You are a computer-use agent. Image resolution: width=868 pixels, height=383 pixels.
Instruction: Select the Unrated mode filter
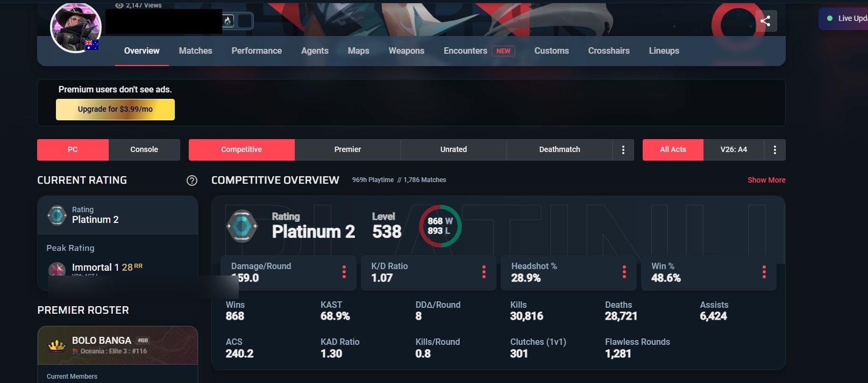click(453, 150)
